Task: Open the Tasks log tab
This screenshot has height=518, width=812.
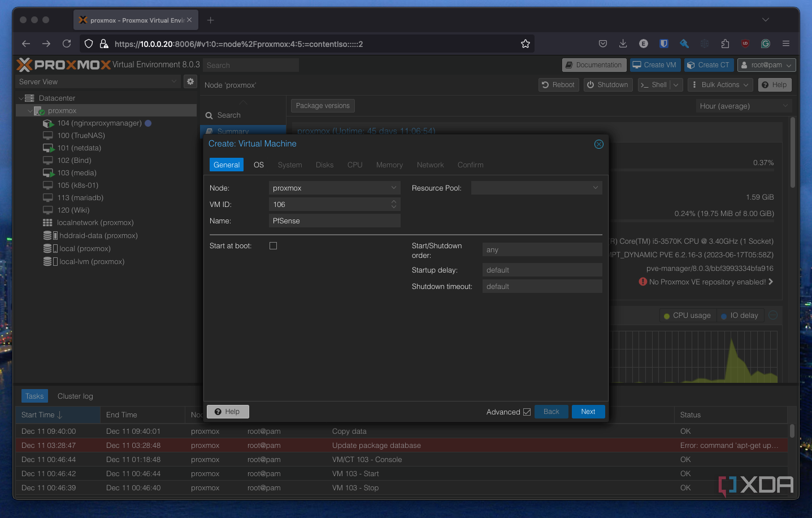Action: [34, 396]
